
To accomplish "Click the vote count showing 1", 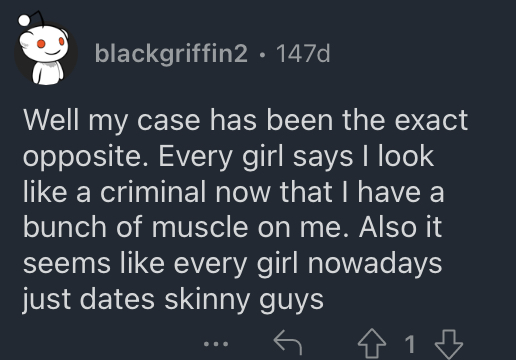I will (410, 344).
